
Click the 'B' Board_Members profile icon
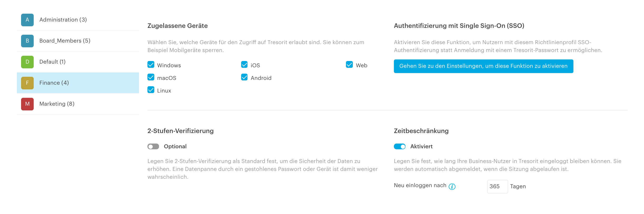(x=27, y=41)
